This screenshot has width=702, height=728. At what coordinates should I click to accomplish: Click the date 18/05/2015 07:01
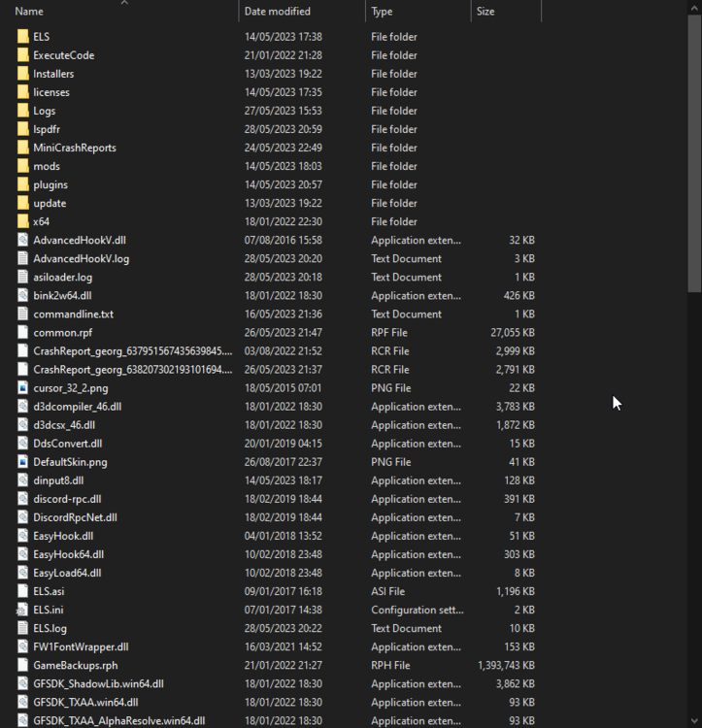click(x=284, y=388)
